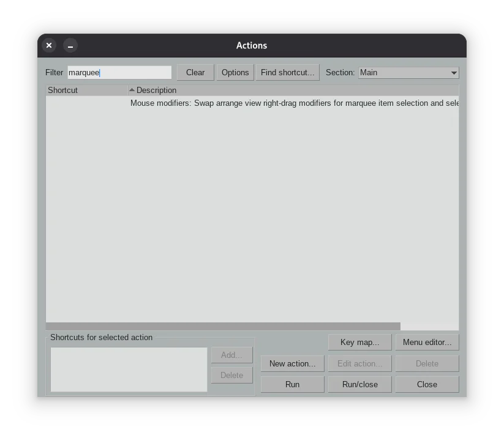Clear the filter text

point(195,73)
